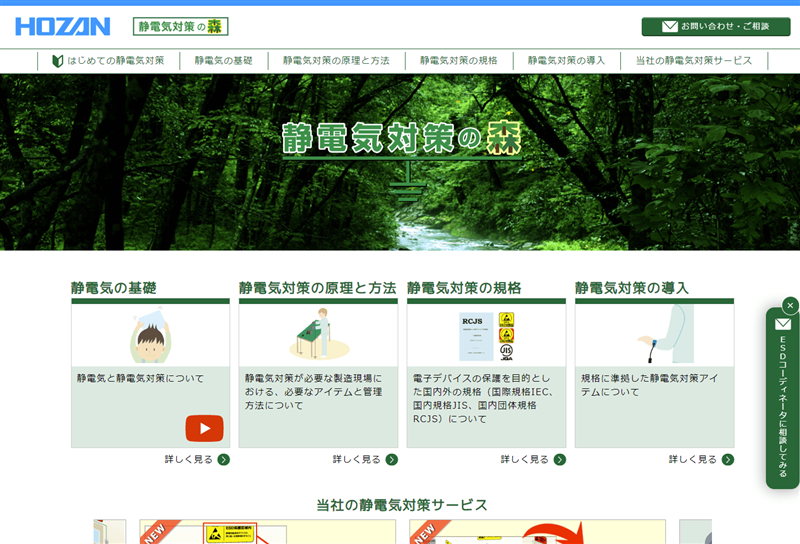Click the wrist strap illustration thumbnail
This screenshot has width=800, height=544.
pos(654,335)
